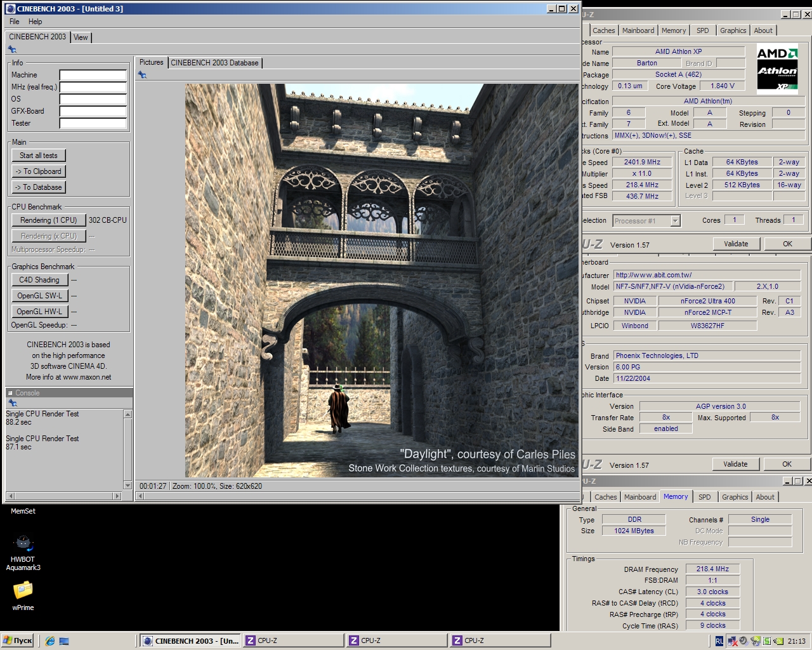812x650 pixels.
Task: Click the picture area horizontal scrollbar left arrow
Action: coord(140,496)
